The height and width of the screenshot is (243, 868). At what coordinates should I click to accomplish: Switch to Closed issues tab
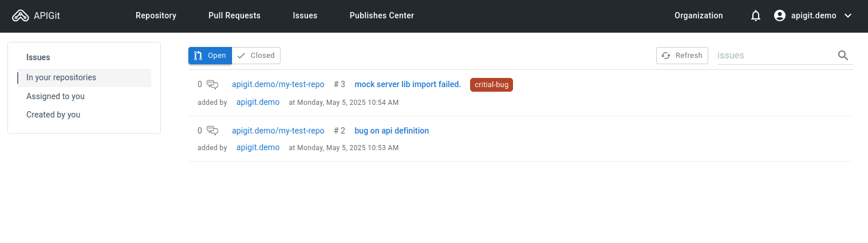256,56
